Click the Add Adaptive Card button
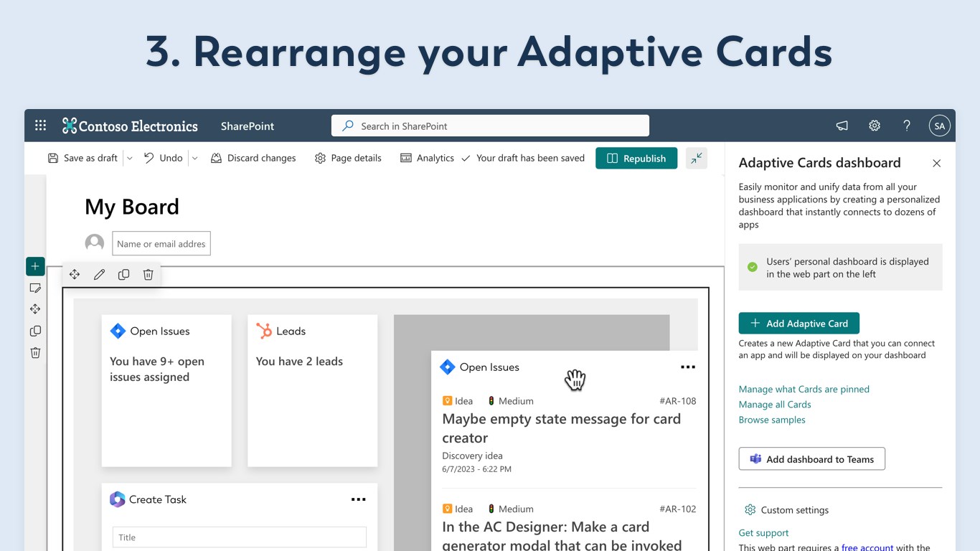The image size is (980, 551). tap(798, 324)
